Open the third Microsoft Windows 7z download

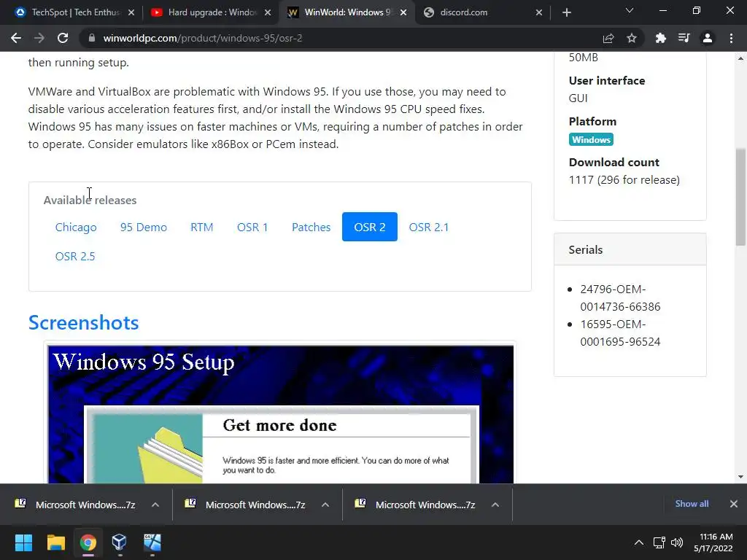pos(415,505)
